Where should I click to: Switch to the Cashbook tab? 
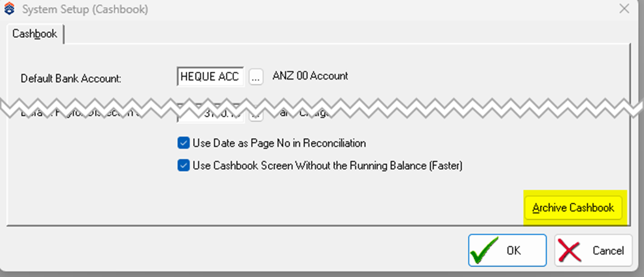(35, 34)
